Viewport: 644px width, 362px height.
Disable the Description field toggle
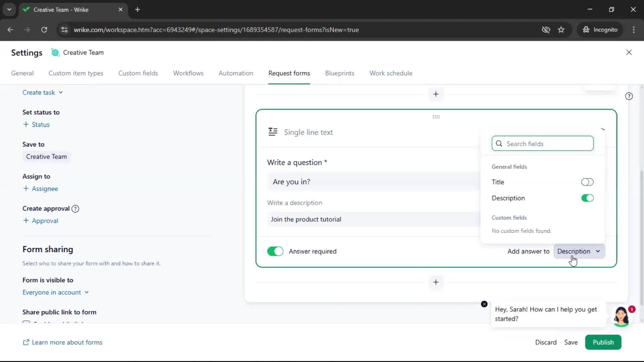(587, 198)
